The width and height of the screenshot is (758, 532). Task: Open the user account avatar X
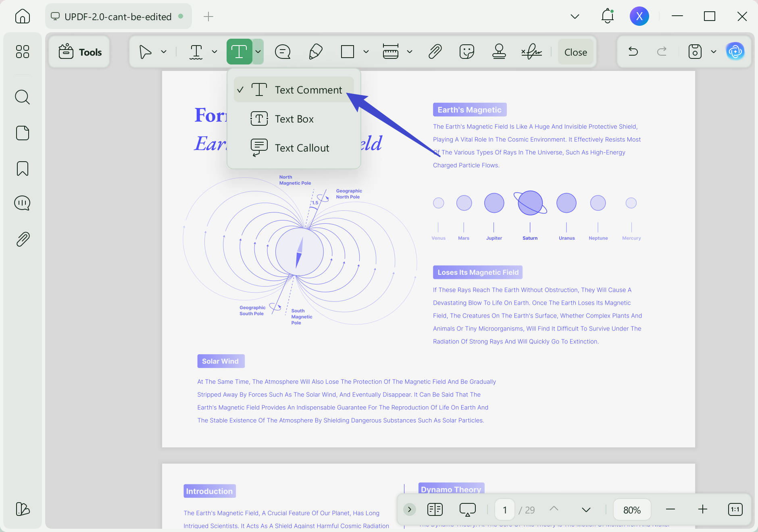pyautogui.click(x=639, y=16)
